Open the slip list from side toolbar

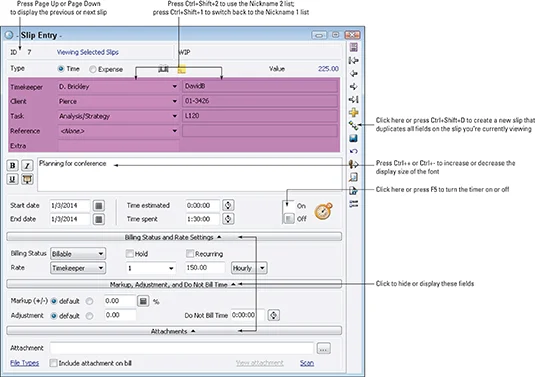tap(354, 47)
